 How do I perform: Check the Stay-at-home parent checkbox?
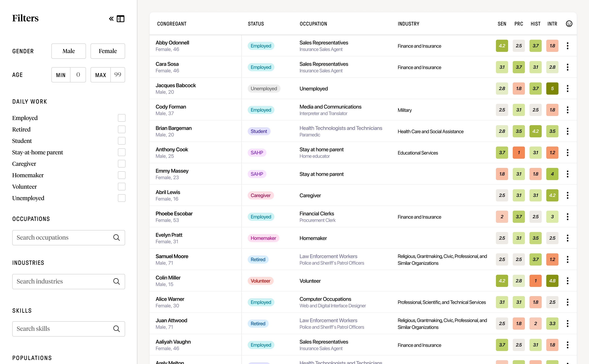click(x=122, y=152)
